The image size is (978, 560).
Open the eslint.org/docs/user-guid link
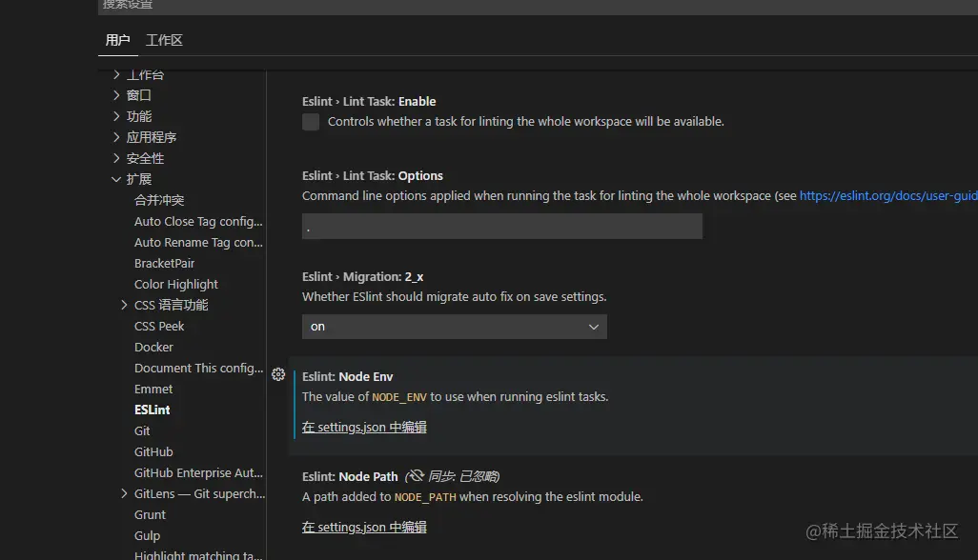[x=886, y=195]
